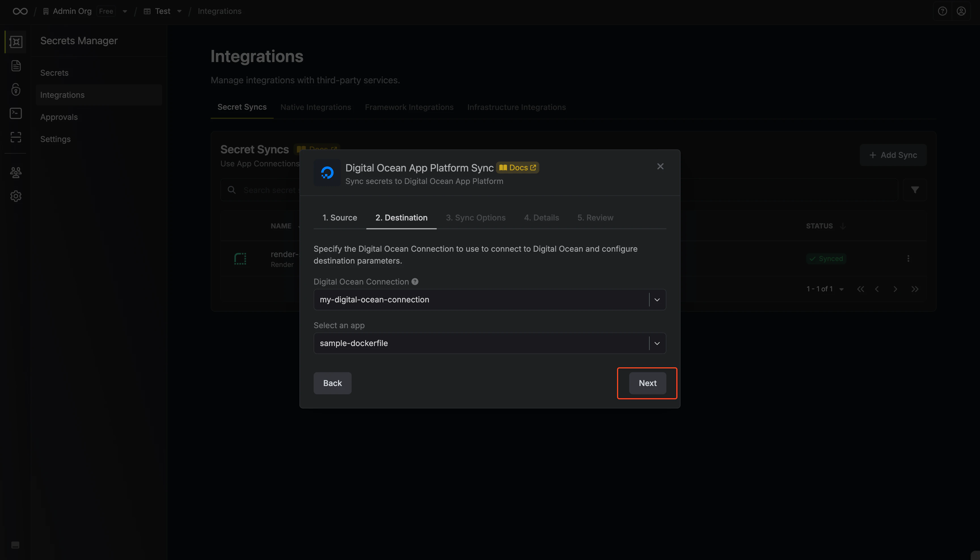
Task: Click the Admin Org breadcrumb
Action: coord(72,11)
